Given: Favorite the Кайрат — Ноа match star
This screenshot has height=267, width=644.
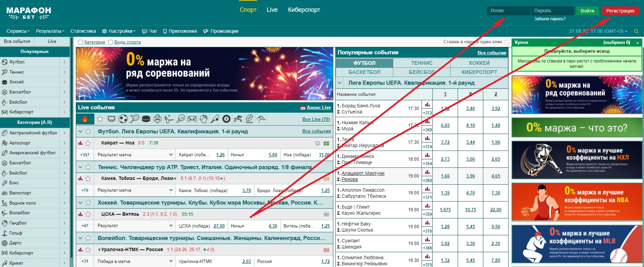Looking at the screenshot, I should tap(88, 143).
